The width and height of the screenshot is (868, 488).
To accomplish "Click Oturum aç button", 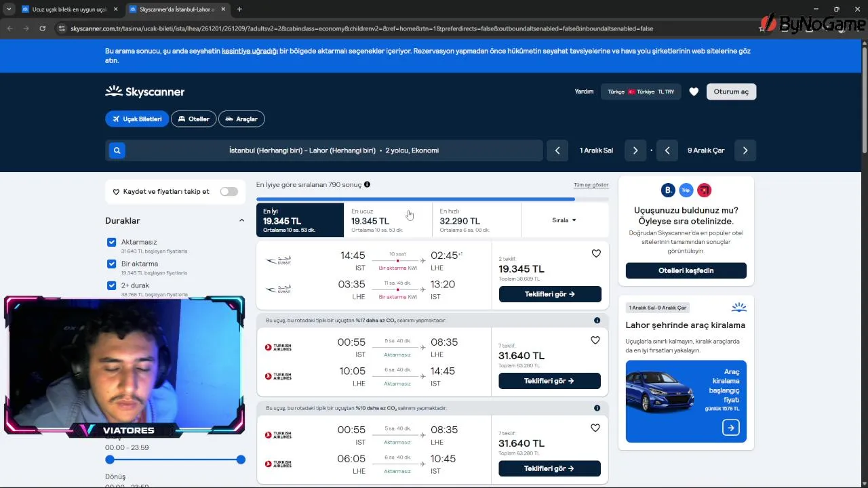I will [731, 91].
